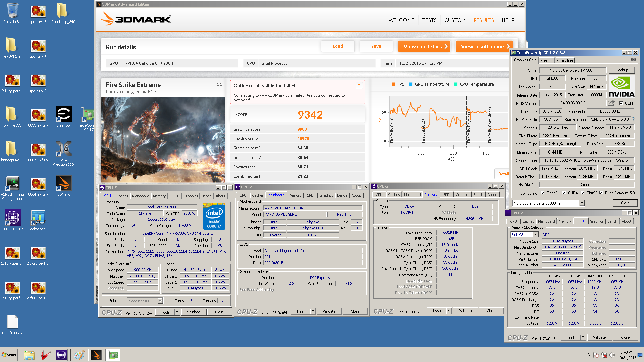The image size is (644, 362).
Task: Open Caches tab in the first CPU-Z window
Action: tap(122, 196)
